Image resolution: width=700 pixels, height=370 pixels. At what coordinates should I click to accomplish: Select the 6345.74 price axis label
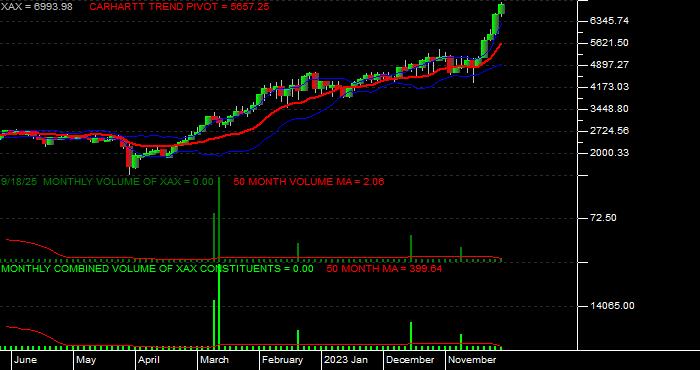[x=609, y=21]
